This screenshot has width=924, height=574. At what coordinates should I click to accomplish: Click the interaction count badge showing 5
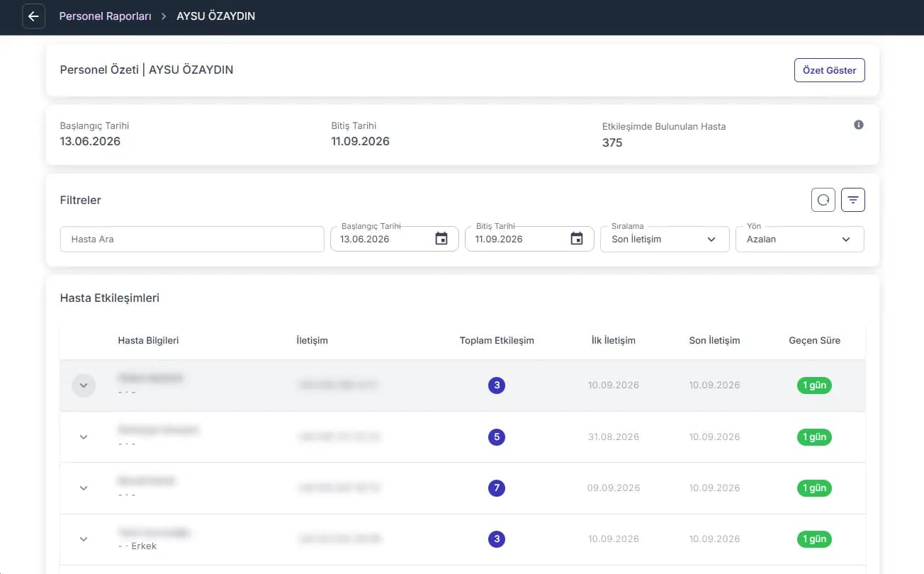(x=497, y=437)
